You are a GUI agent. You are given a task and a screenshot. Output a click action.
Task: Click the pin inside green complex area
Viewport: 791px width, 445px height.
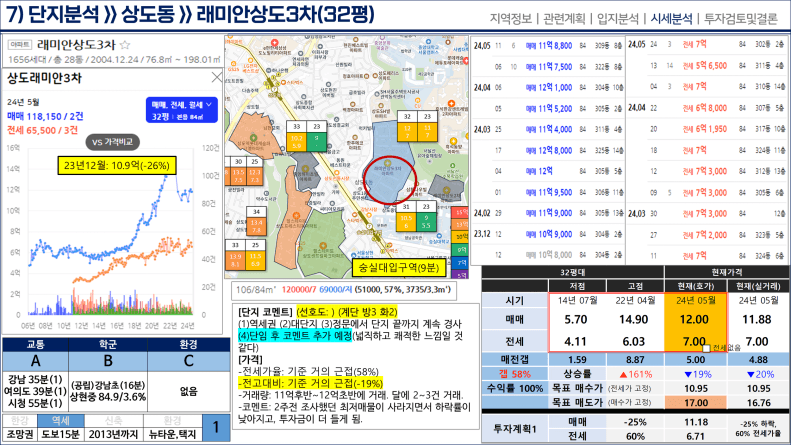323,246
